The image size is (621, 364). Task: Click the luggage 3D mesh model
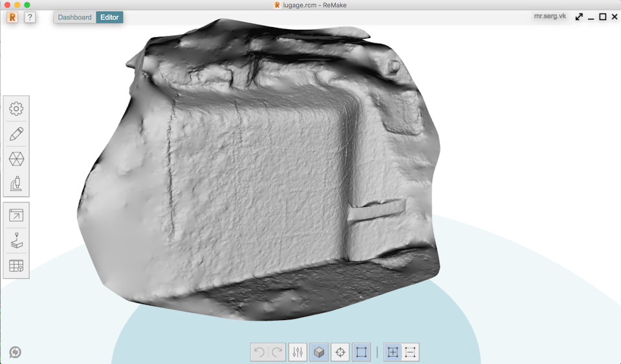tap(257, 170)
